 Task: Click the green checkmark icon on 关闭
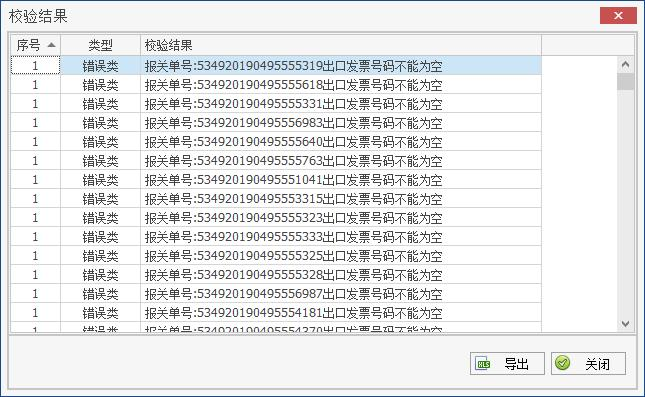coord(562,363)
